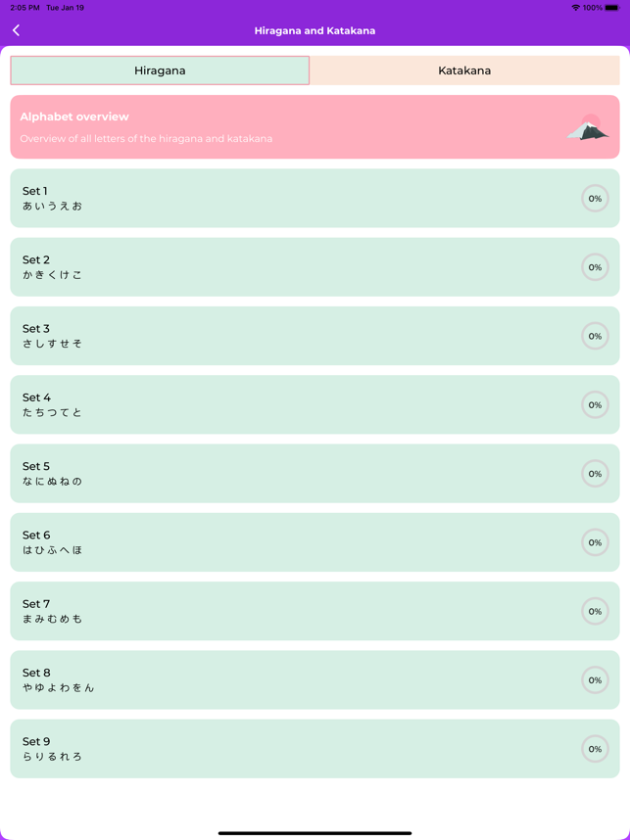Open Set 1 with あいうえお
630x840 pixels.
315,198
